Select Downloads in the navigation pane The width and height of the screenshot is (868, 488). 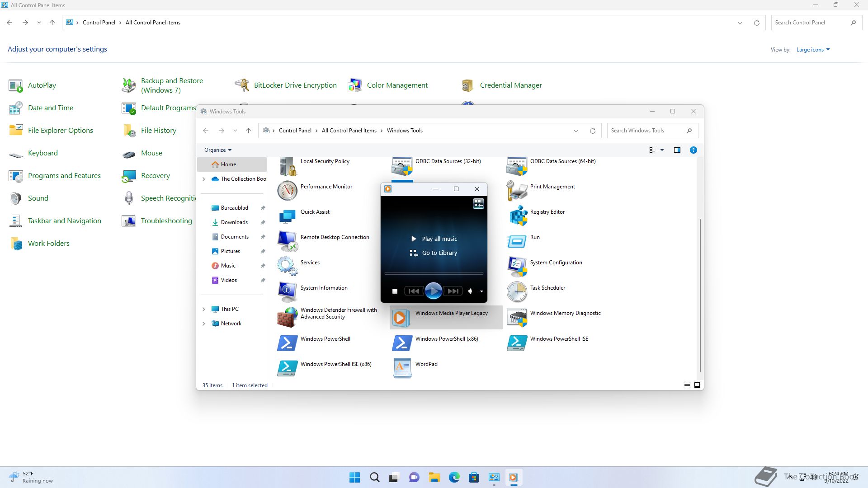click(x=234, y=222)
